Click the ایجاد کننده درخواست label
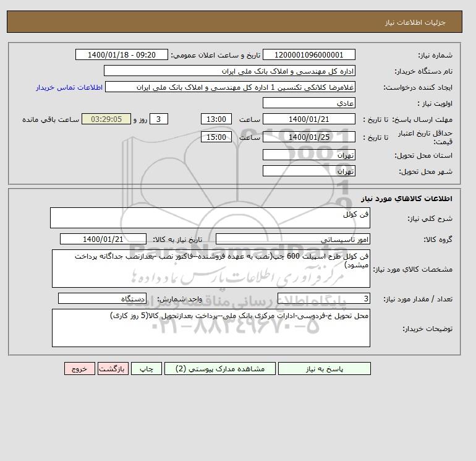The image size is (476, 461). coord(418,87)
